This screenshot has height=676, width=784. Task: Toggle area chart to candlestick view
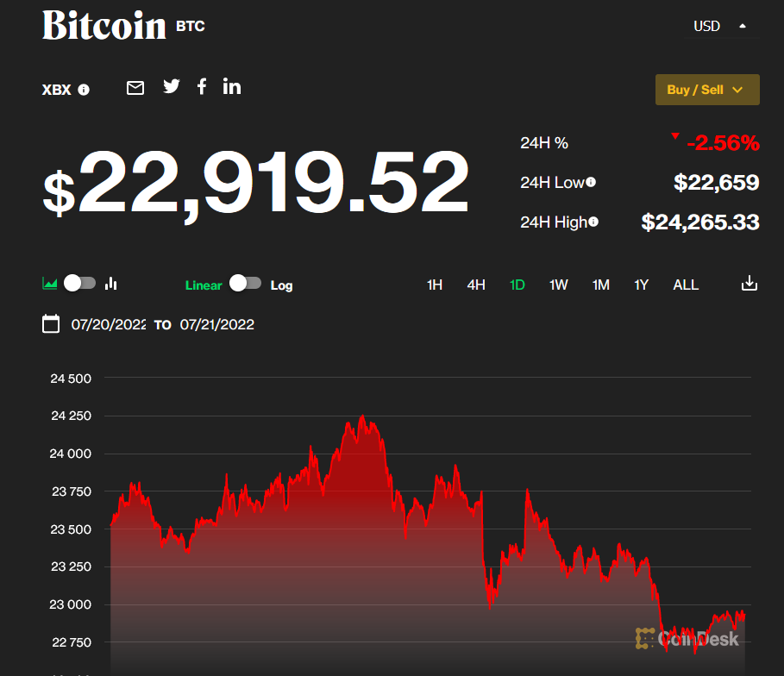[x=79, y=283]
